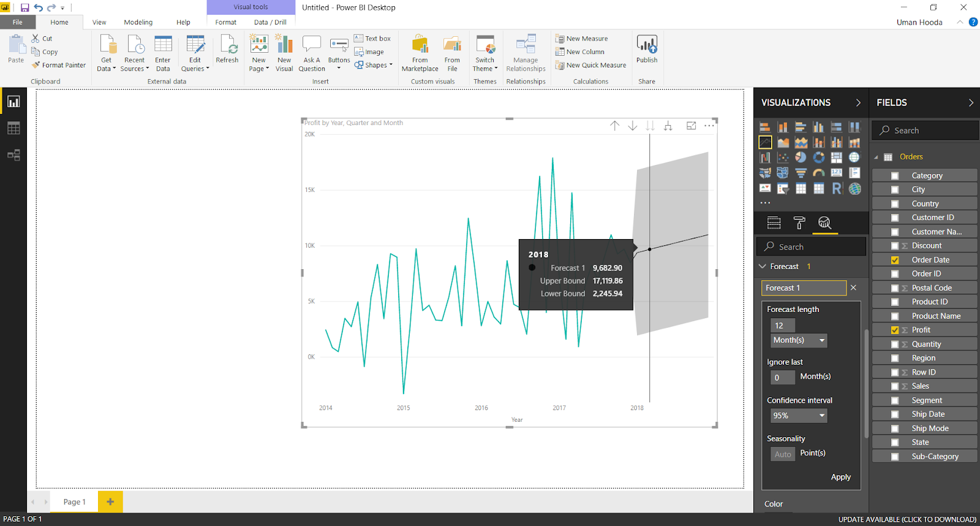
Task: Switch to Data view in left sidebar
Action: pos(13,128)
